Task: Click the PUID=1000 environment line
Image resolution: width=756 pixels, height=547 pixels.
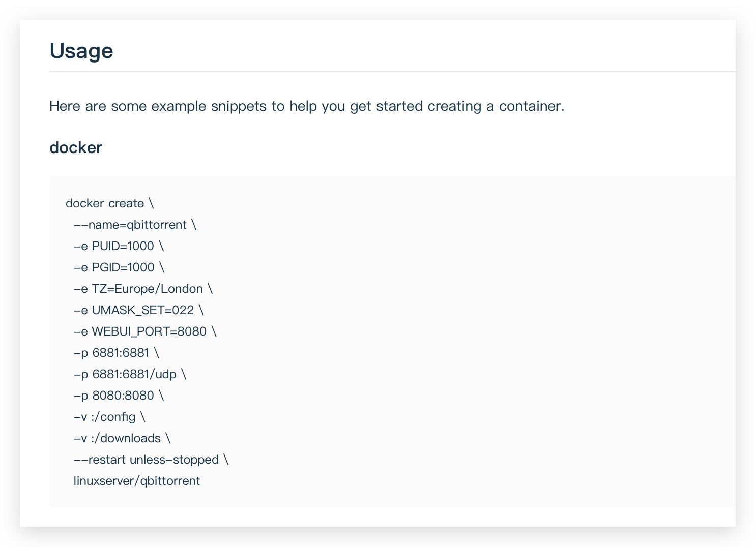Action: tap(119, 246)
